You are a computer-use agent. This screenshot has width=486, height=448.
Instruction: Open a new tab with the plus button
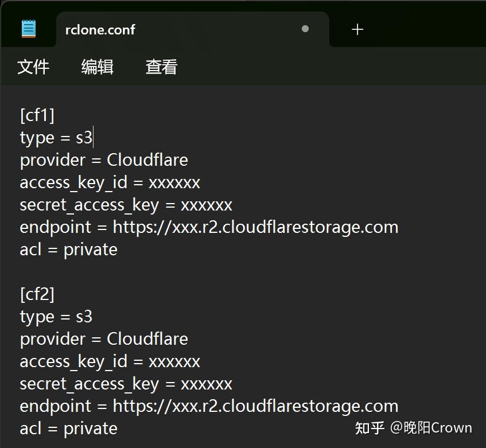click(356, 29)
